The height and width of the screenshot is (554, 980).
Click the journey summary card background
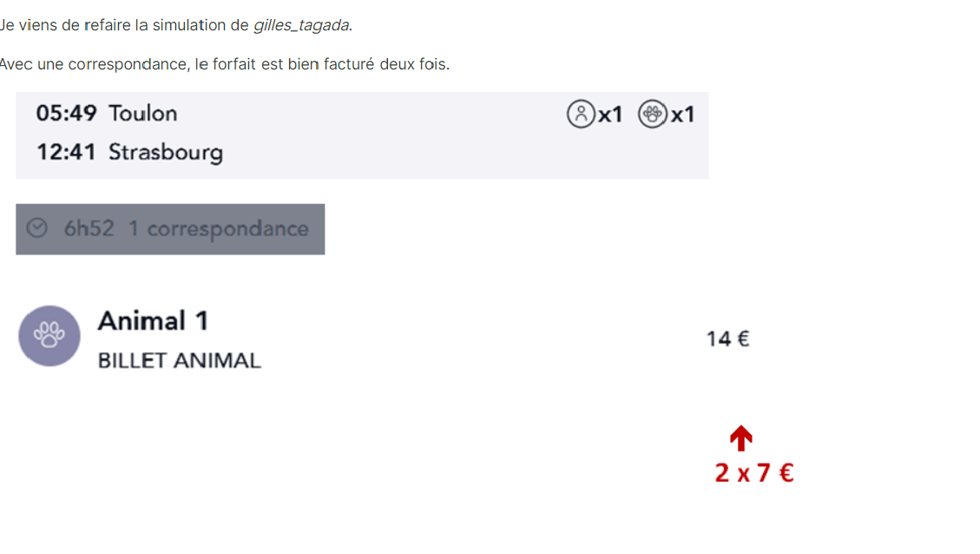[x=363, y=135]
